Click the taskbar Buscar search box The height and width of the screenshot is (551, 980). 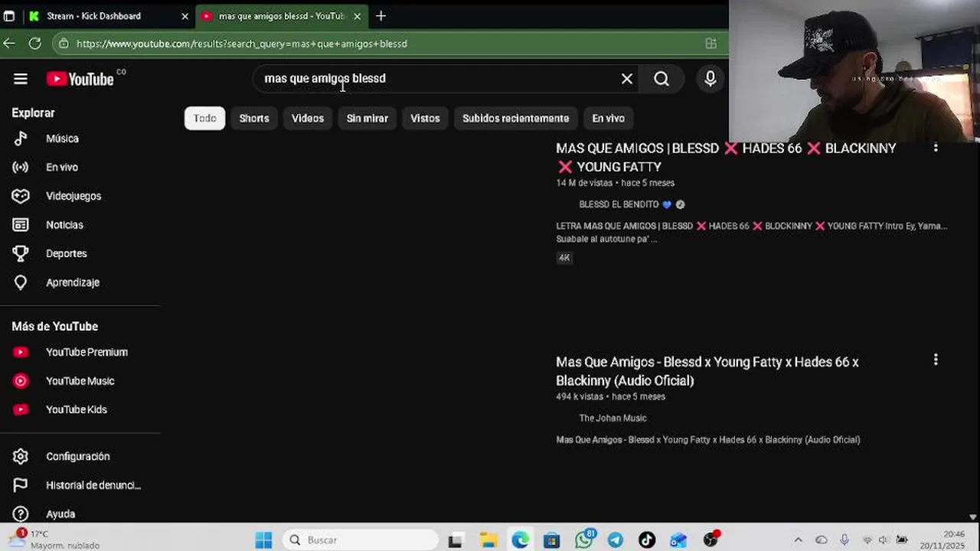coord(360,540)
